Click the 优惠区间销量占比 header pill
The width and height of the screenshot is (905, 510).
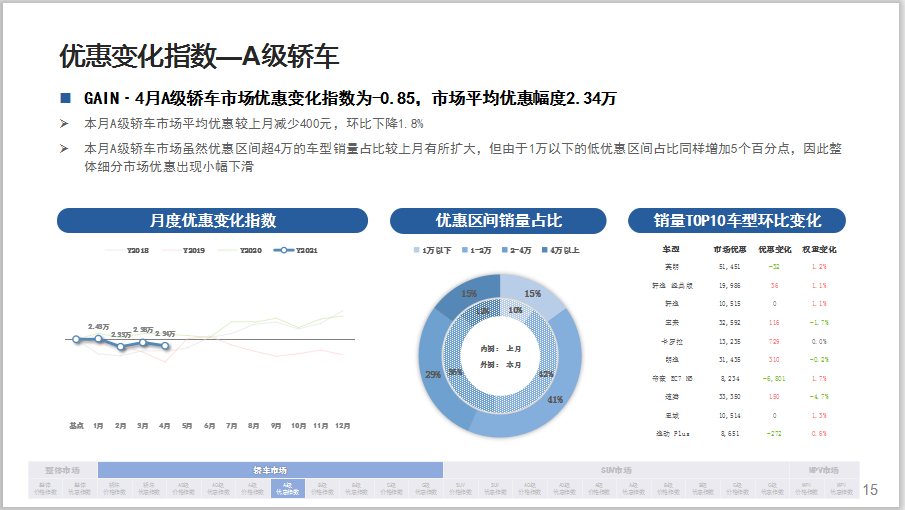pos(497,221)
